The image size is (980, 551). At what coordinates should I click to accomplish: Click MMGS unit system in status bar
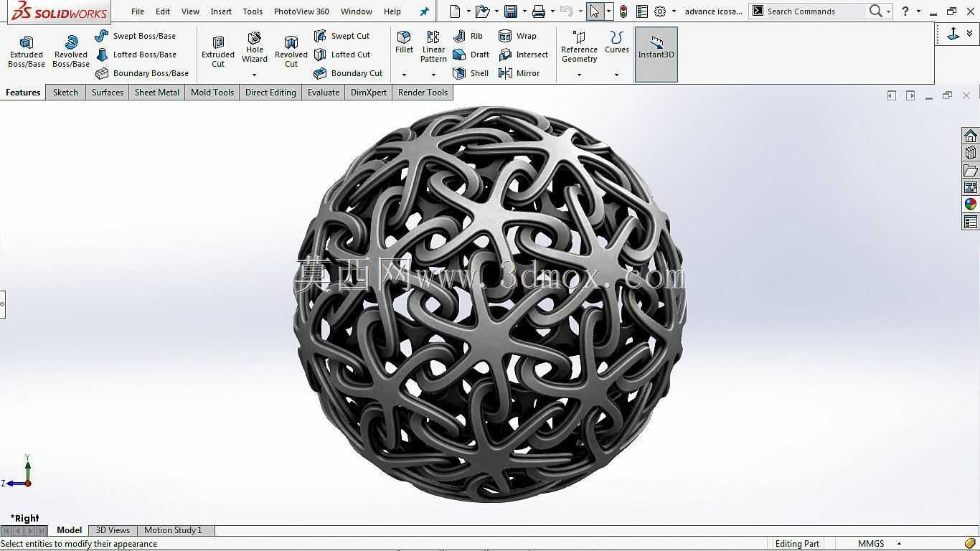click(x=870, y=544)
